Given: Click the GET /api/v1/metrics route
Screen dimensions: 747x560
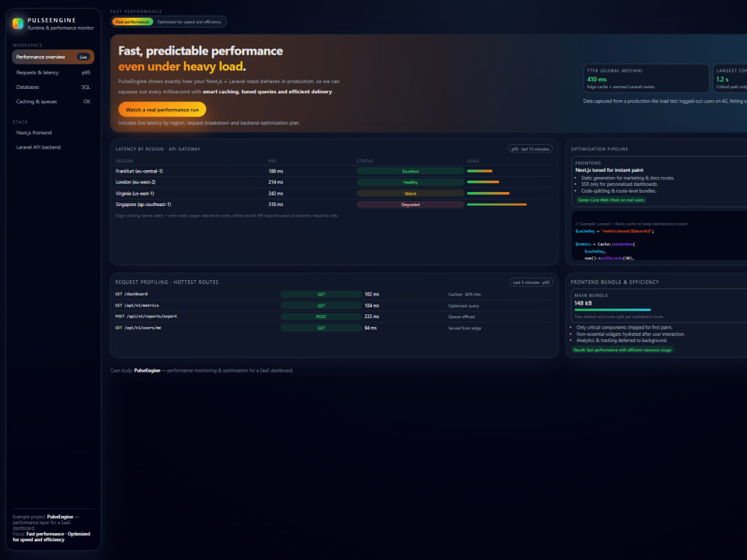Looking at the screenshot, I should pos(137,305).
